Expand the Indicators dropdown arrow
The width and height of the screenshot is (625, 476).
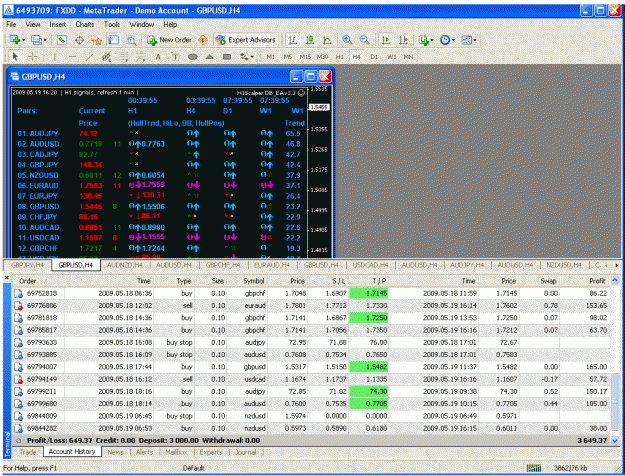coord(432,40)
